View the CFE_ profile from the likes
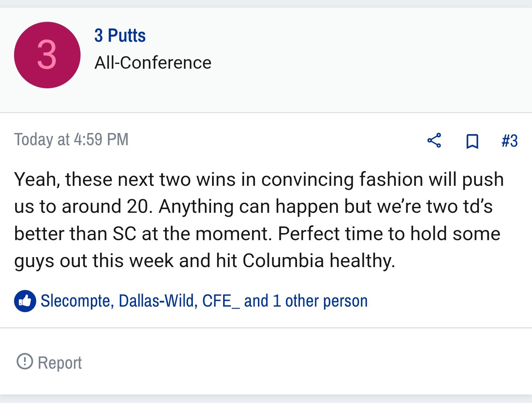532x403 pixels. click(221, 301)
